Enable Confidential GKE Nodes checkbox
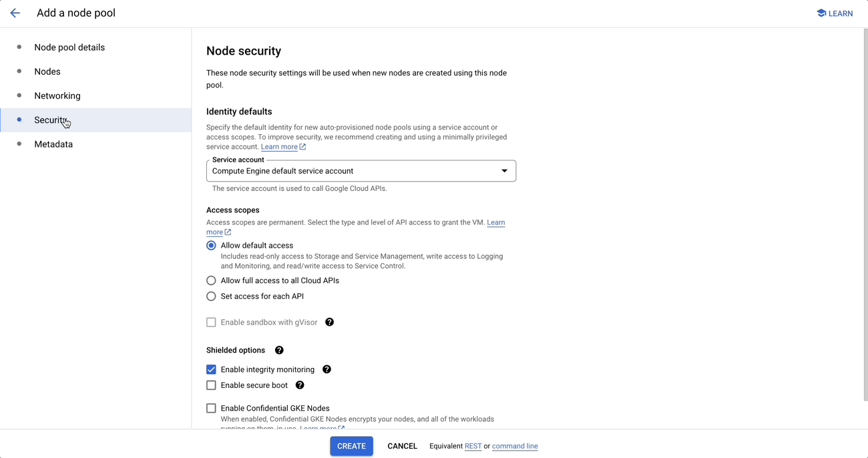The height and width of the screenshot is (458, 868). tap(211, 408)
